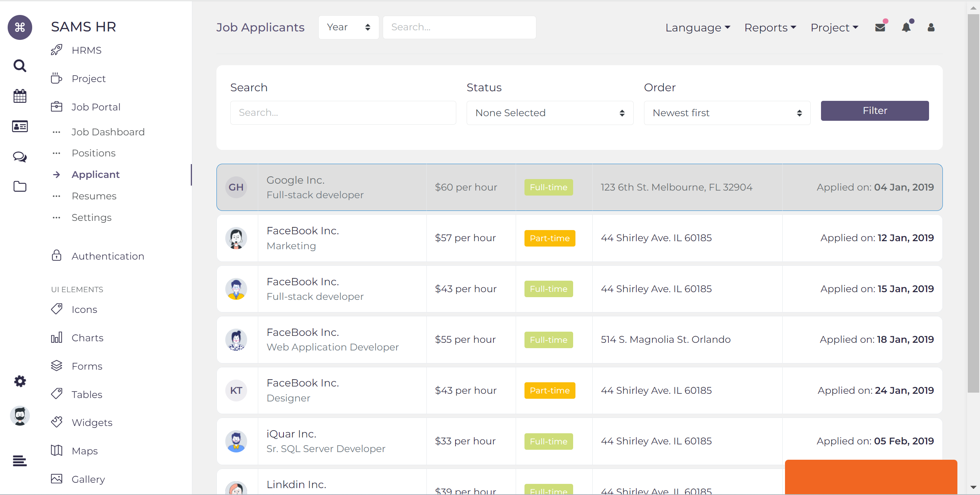Image resolution: width=980 pixels, height=495 pixels.
Task: Go to Resumes in sidebar
Action: click(94, 196)
